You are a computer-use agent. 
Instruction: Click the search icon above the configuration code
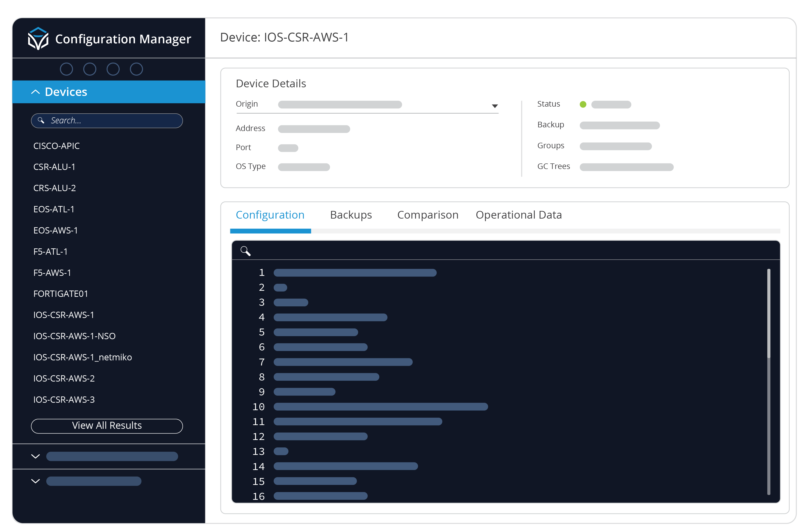(245, 251)
